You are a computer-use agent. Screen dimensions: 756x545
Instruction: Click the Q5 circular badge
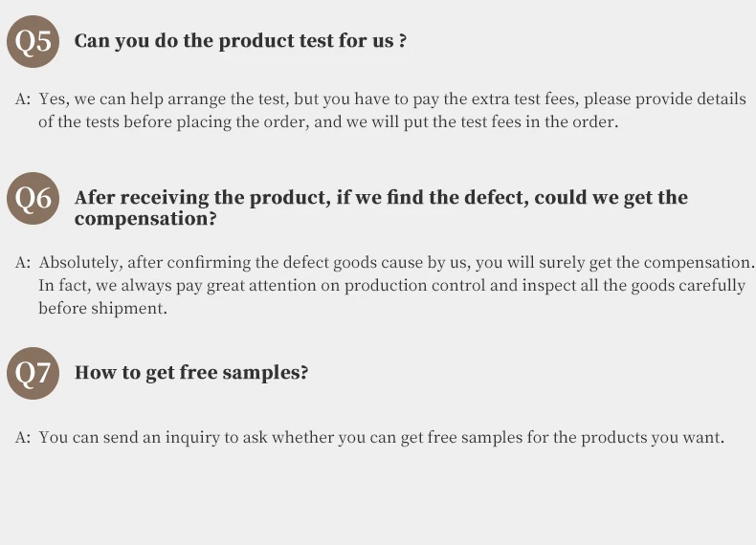click(33, 41)
